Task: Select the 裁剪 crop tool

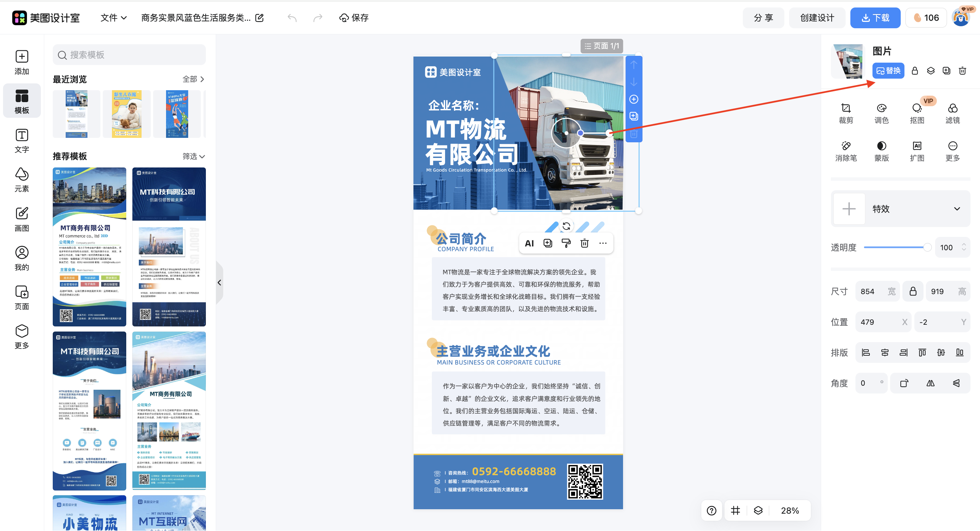Action: tap(846, 113)
